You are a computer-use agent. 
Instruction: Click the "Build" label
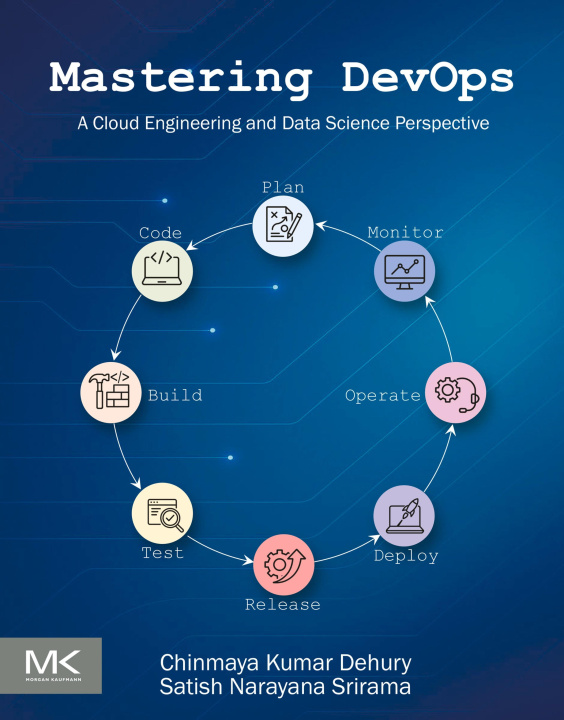click(x=175, y=395)
